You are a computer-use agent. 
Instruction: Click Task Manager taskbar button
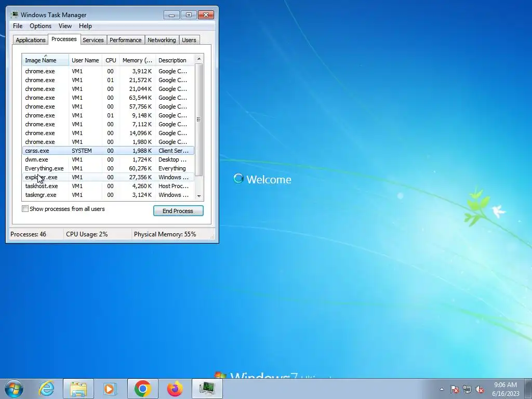pyautogui.click(x=207, y=389)
